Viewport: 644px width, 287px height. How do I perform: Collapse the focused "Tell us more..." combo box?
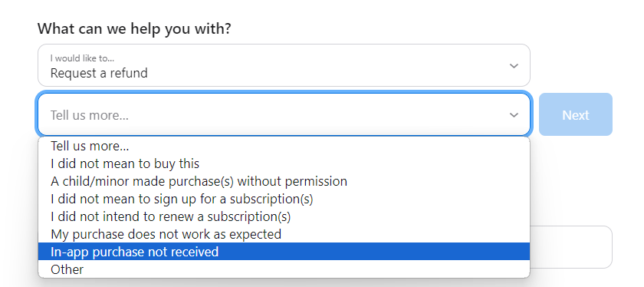[x=284, y=114]
